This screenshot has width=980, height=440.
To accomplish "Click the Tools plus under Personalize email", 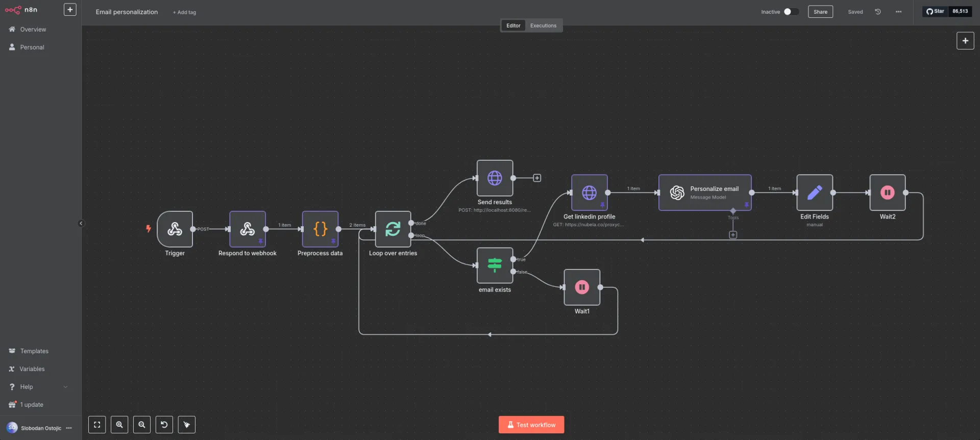I will 733,235.
